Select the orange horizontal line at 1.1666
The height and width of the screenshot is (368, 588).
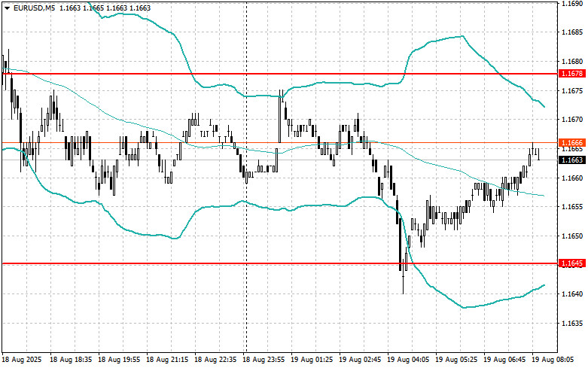pos(280,142)
